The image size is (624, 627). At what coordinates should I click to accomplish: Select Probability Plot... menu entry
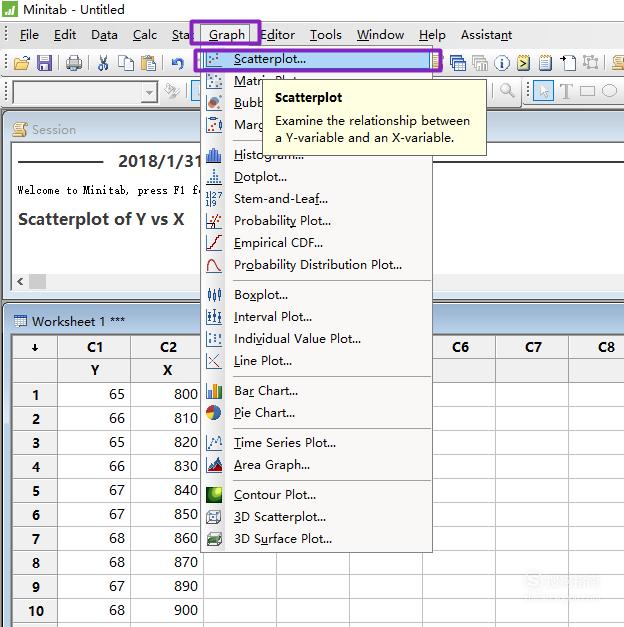coord(316,221)
